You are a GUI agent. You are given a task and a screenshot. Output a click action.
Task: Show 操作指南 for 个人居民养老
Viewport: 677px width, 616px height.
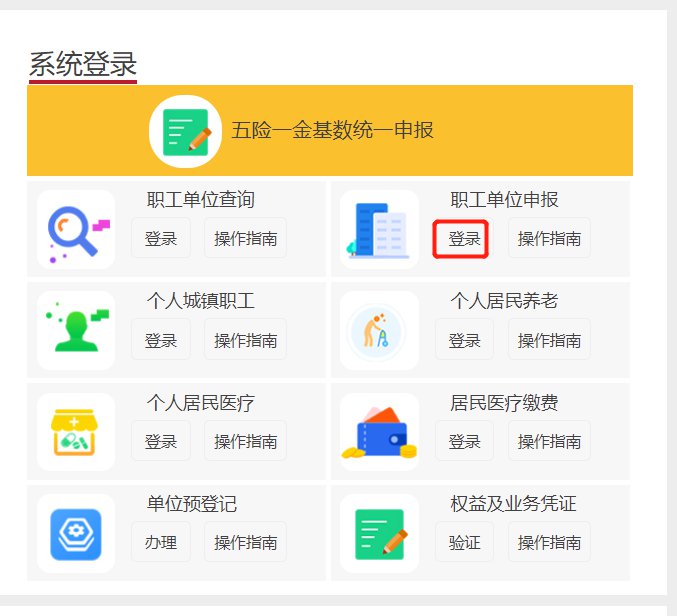[x=549, y=340]
